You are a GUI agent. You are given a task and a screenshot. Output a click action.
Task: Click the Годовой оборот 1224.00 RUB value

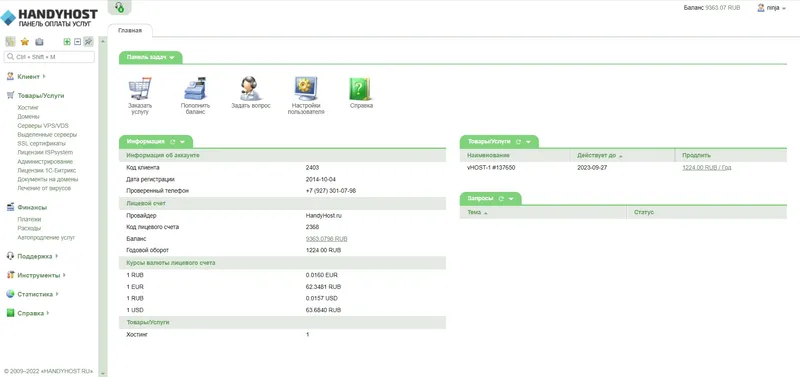pyautogui.click(x=323, y=250)
